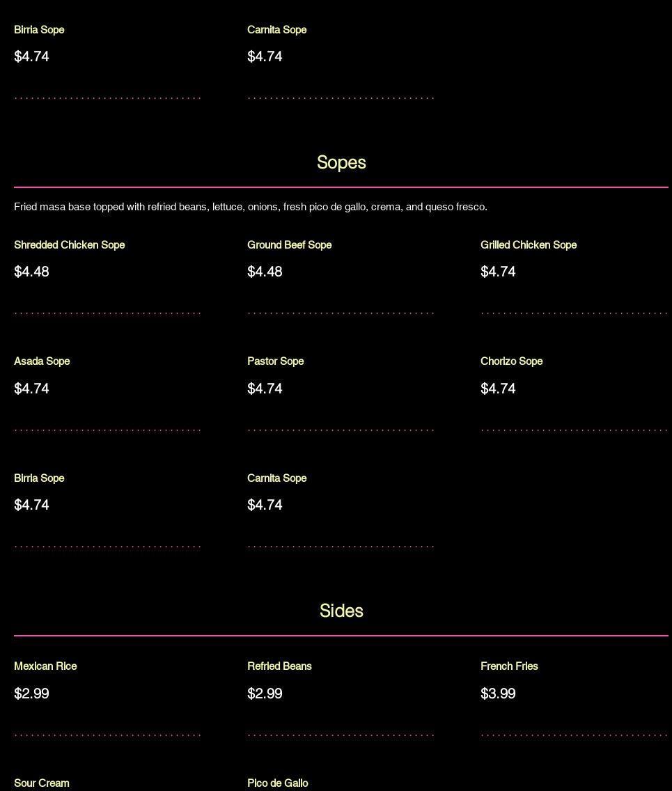
Task: Click the Pico de Gallo item
Action: click(x=277, y=783)
